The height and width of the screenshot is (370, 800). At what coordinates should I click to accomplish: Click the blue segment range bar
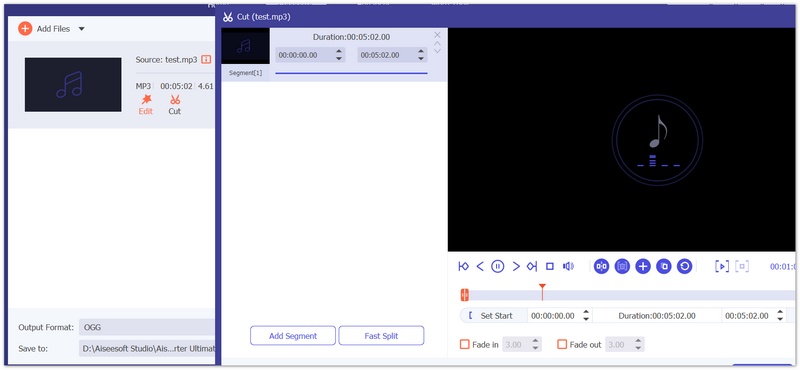[x=351, y=73]
